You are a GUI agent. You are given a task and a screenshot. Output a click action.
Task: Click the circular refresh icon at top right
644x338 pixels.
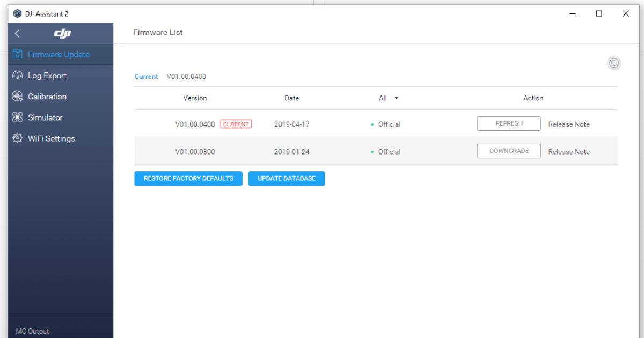pos(614,63)
